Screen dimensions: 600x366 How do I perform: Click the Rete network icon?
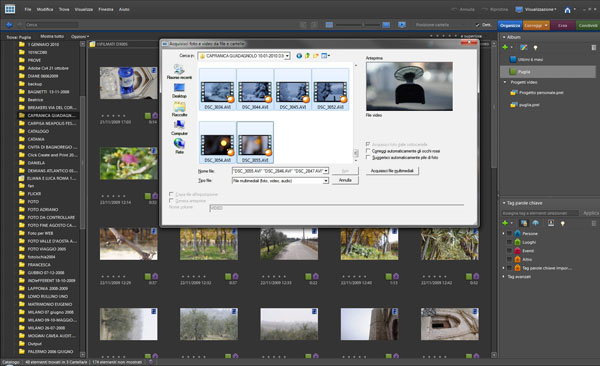click(x=179, y=146)
